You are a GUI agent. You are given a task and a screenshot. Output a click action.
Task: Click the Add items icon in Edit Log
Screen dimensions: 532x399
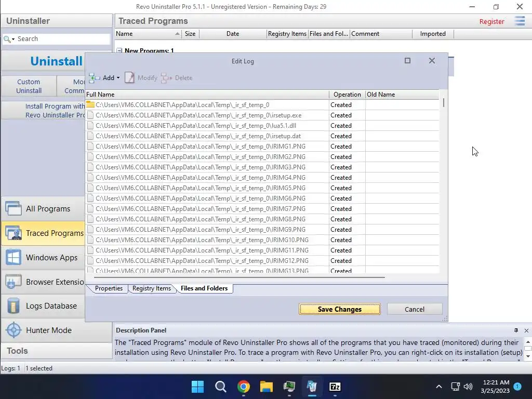pos(95,78)
